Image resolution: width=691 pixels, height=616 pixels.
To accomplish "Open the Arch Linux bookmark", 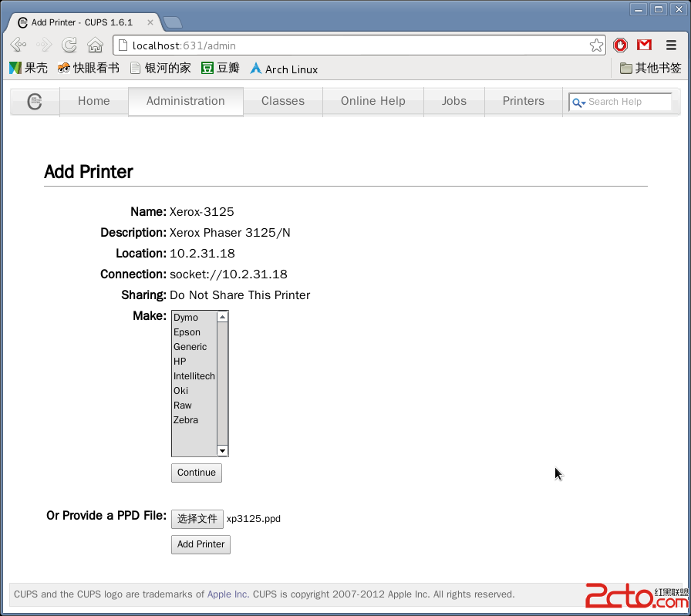I will pyautogui.click(x=284, y=69).
